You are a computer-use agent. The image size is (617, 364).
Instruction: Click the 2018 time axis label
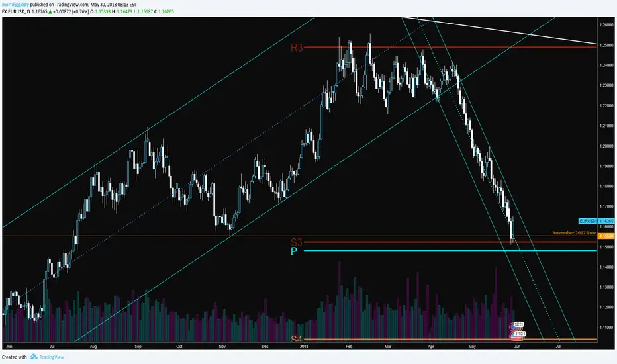click(x=304, y=347)
